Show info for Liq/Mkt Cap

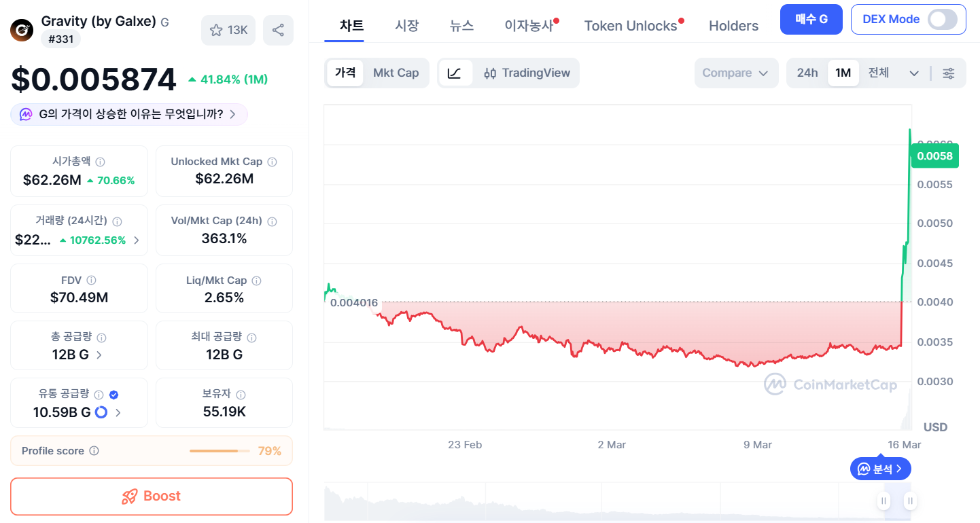[256, 281]
